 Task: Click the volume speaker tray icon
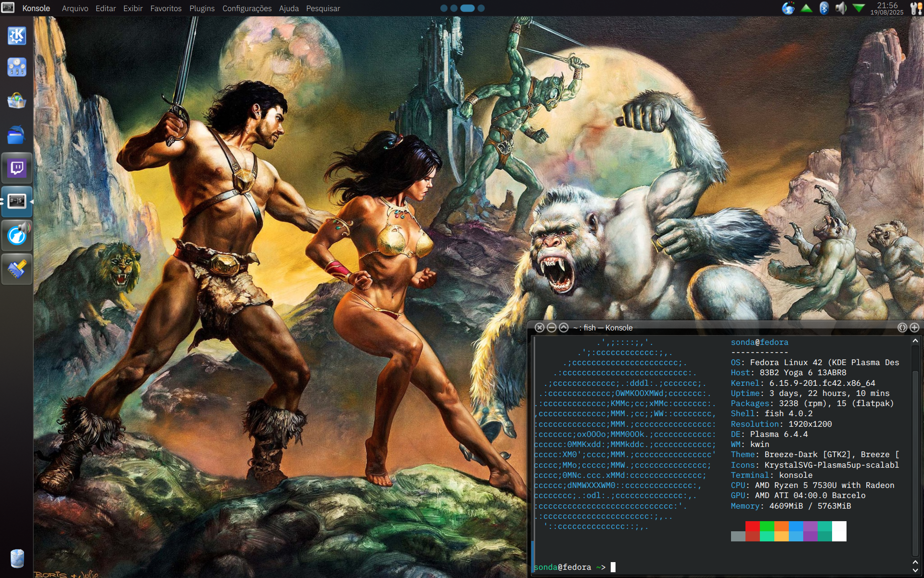point(841,8)
